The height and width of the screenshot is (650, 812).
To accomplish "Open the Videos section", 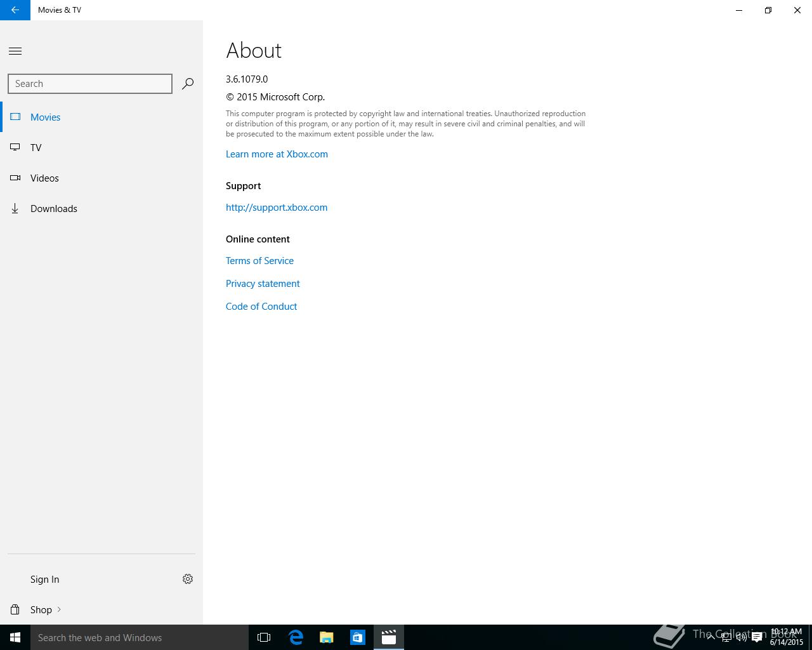I will click(x=101, y=178).
